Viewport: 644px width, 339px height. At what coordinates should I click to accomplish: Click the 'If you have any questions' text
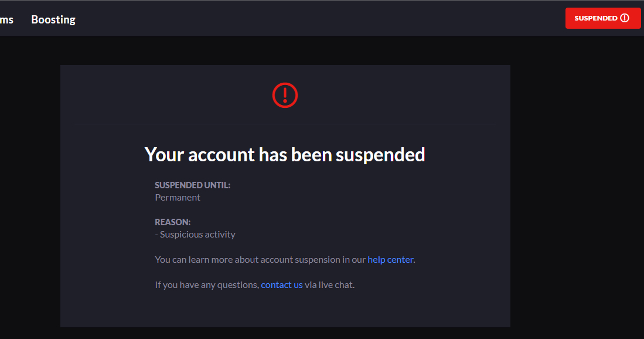point(206,285)
